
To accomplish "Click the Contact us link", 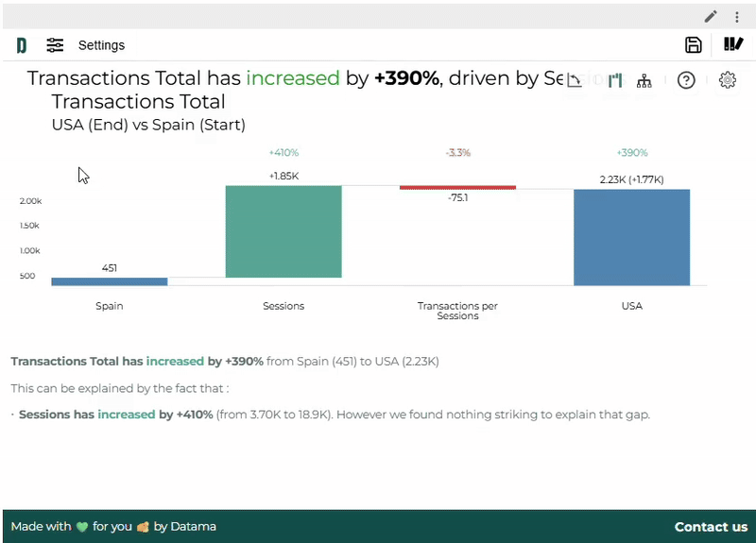I will coord(711,527).
